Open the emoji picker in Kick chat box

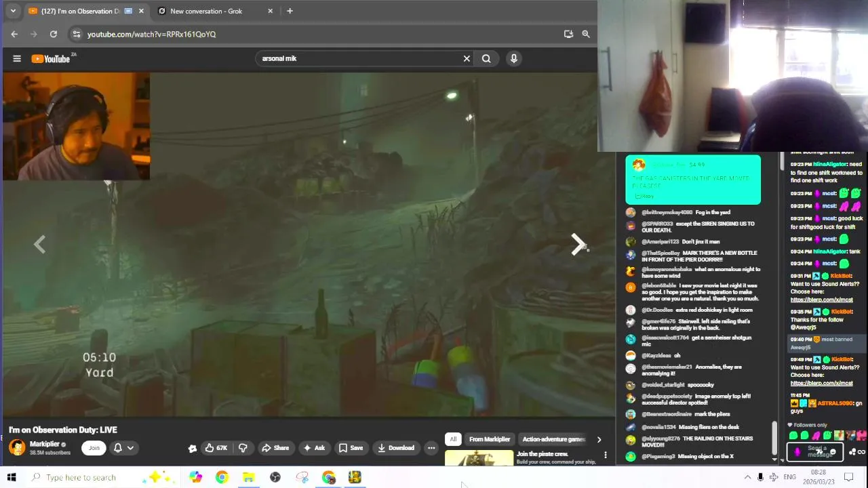click(833, 452)
